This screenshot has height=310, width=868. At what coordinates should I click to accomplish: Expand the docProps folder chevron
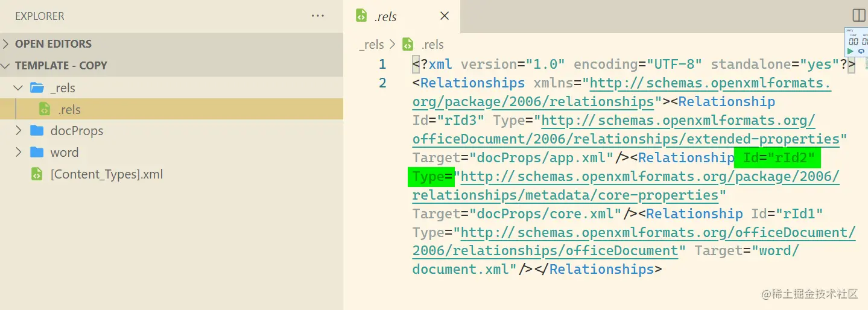point(18,131)
